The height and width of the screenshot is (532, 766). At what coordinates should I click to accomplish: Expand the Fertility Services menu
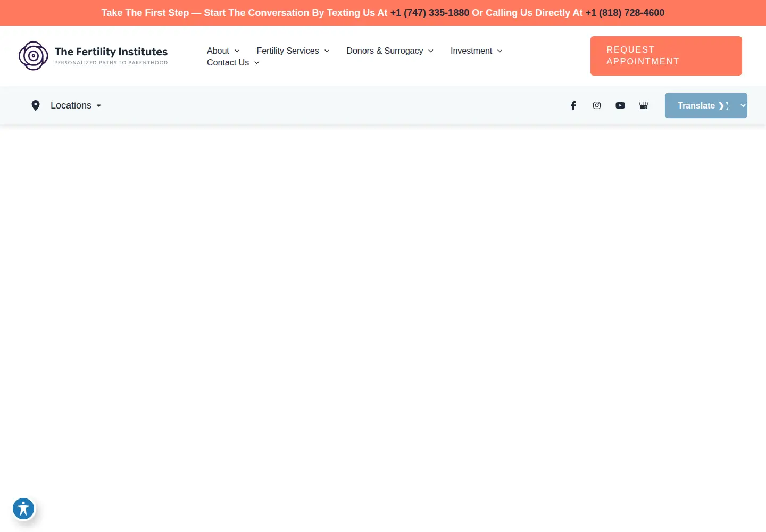click(x=293, y=51)
